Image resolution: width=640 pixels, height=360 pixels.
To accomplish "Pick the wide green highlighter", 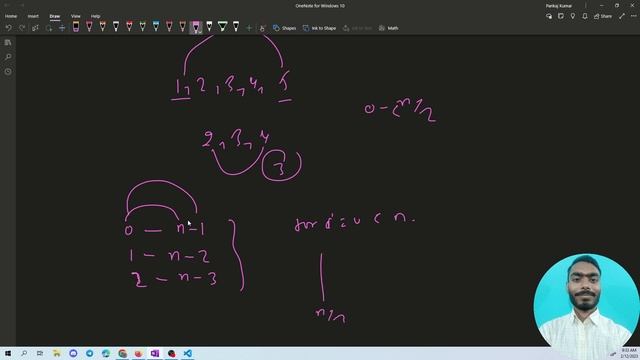I will click(x=222, y=27).
